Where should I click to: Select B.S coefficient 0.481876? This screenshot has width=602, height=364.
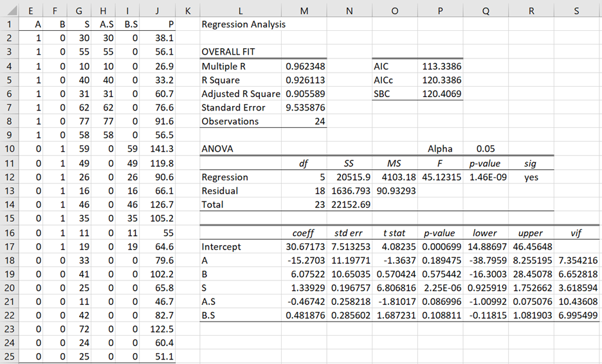304,315
